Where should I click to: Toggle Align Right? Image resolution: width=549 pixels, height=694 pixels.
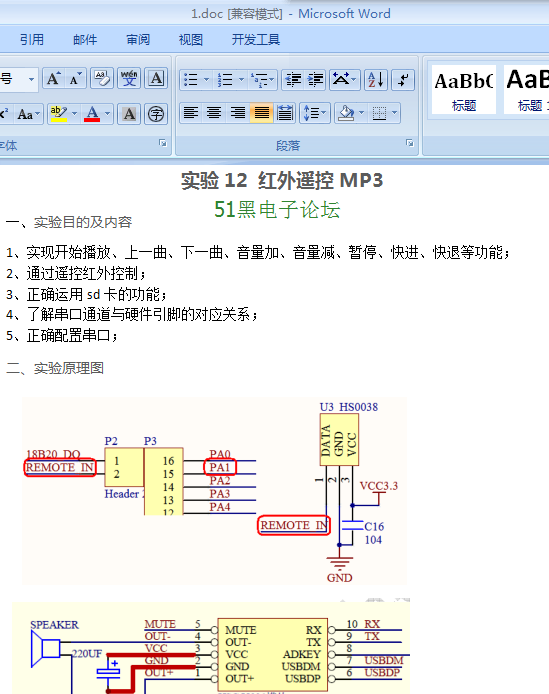(238, 113)
